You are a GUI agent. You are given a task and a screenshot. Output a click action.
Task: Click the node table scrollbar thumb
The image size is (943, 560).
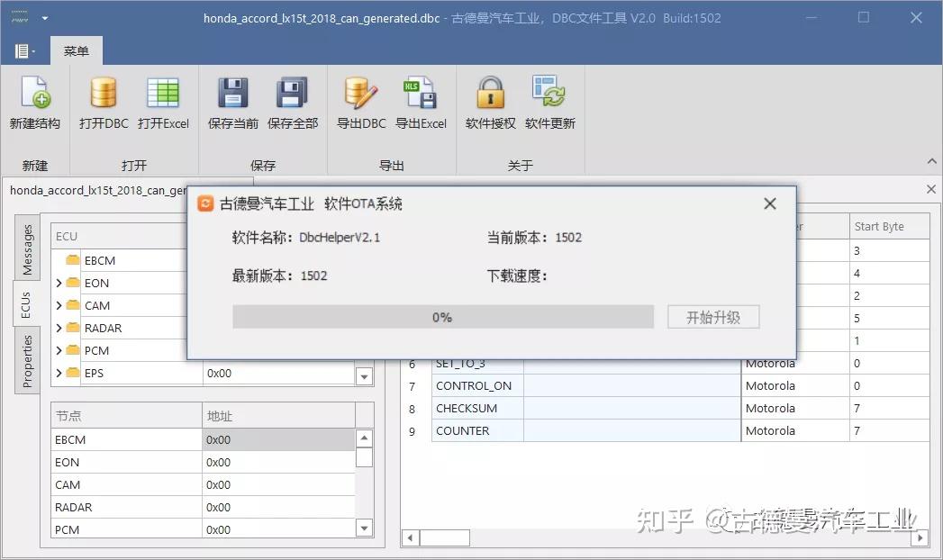[x=364, y=457]
